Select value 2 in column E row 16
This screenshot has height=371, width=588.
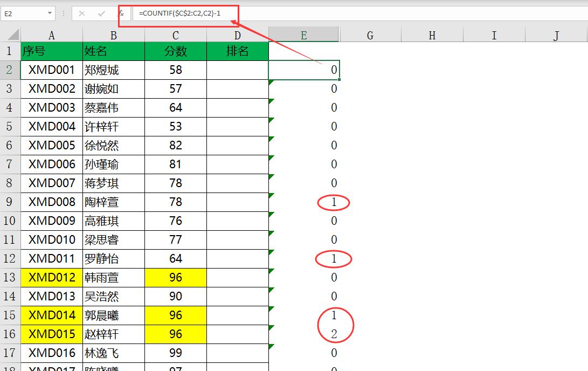tap(304, 334)
